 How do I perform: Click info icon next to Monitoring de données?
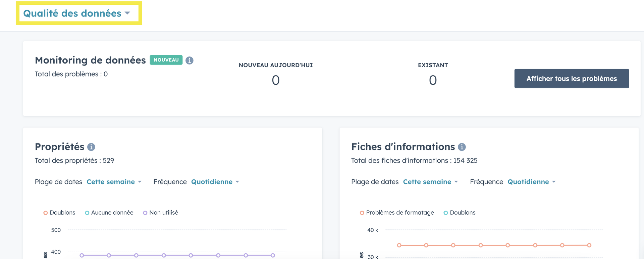click(190, 60)
